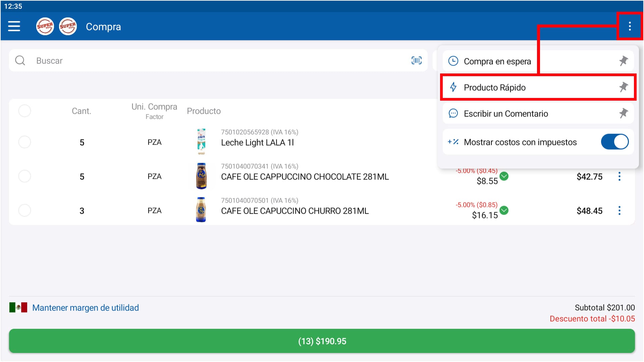Disable Mostrar costos con impuestos switch
The image size is (644, 362).
coord(614,142)
